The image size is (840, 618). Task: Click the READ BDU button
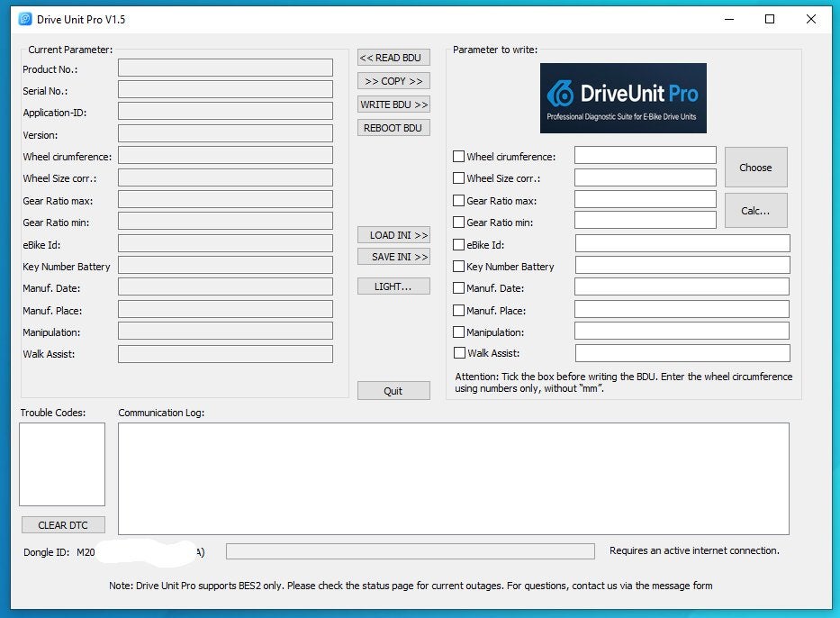(393, 58)
